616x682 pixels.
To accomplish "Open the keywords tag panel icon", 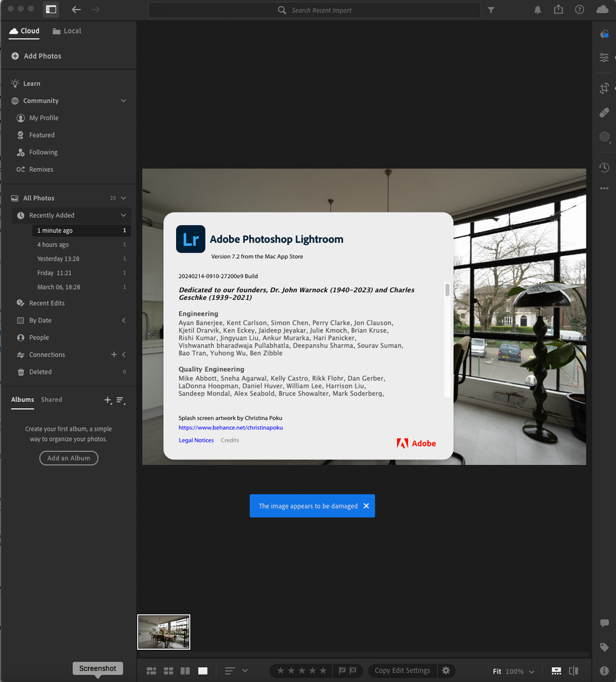I will (604, 647).
